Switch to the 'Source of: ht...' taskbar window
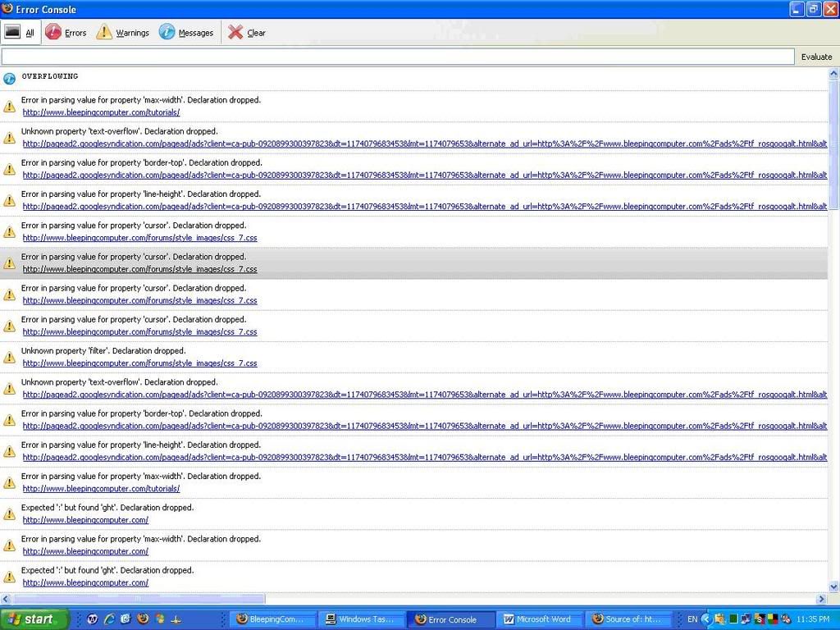Image resolution: width=840 pixels, height=630 pixels. [628, 619]
